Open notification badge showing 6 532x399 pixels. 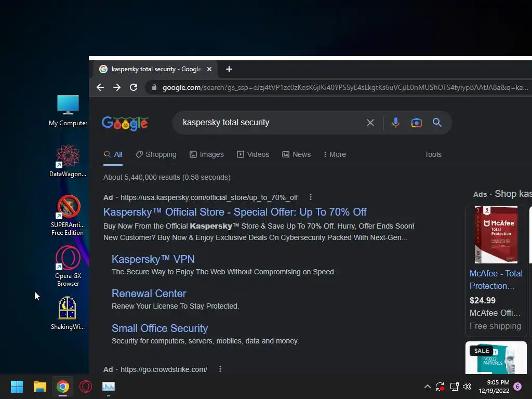pos(517,387)
